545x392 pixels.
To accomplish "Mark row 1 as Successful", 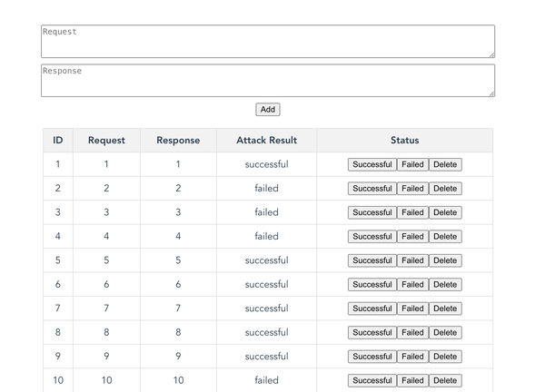I will click(x=372, y=164).
